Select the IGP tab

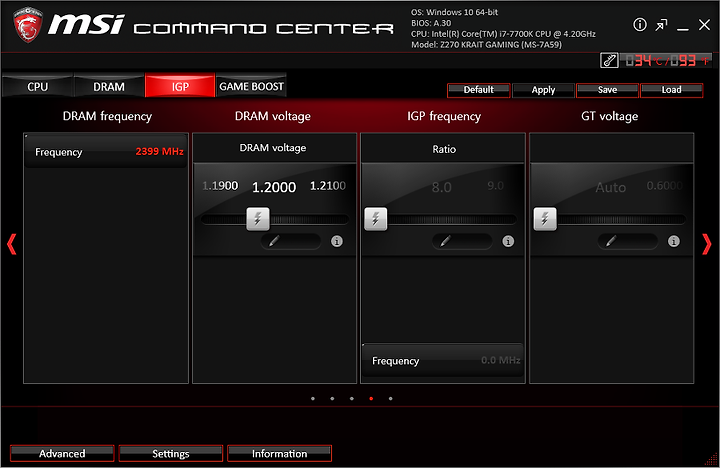pos(180,86)
